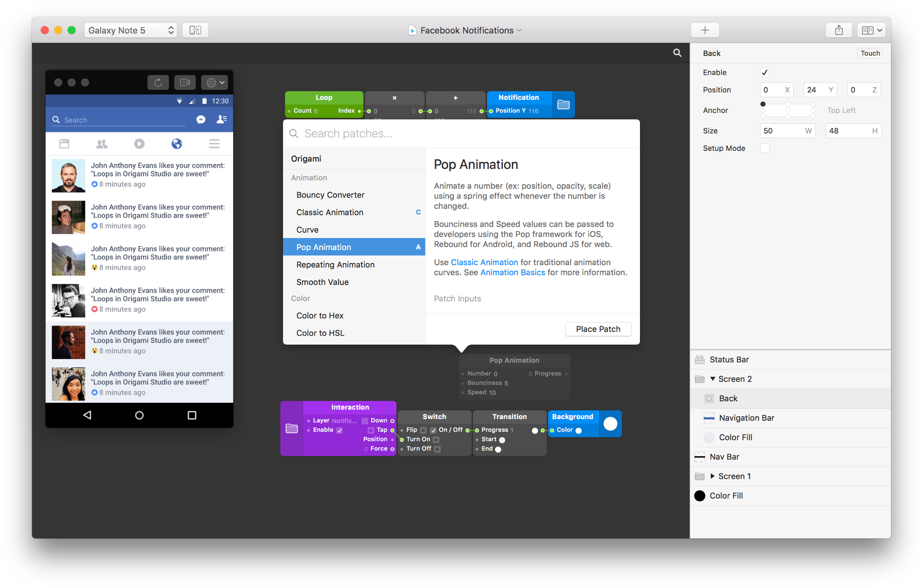This screenshot has height=588, width=923.
Task: Click the canvas search magnifier icon
Action: (x=677, y=53)
